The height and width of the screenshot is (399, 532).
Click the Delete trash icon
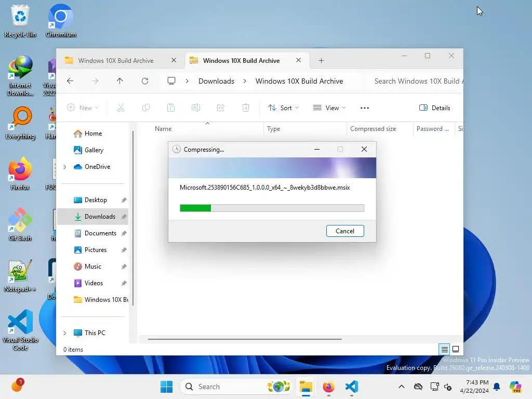tap(246, 108)
